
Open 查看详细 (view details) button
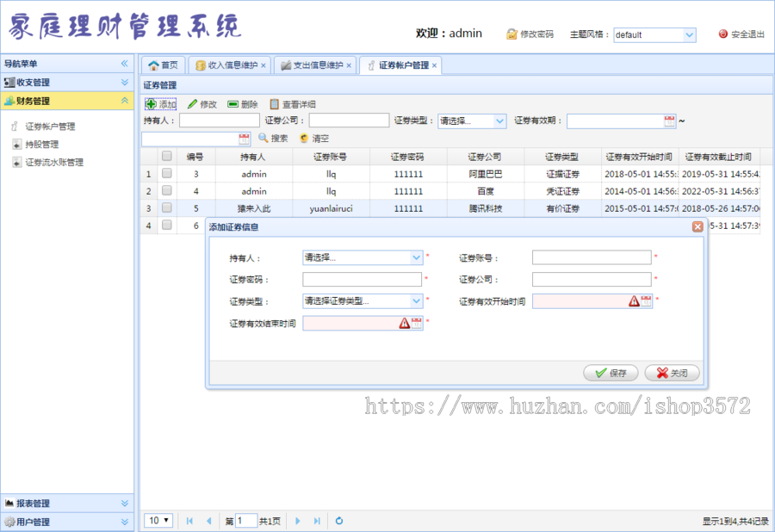click(x=292, y=104)
